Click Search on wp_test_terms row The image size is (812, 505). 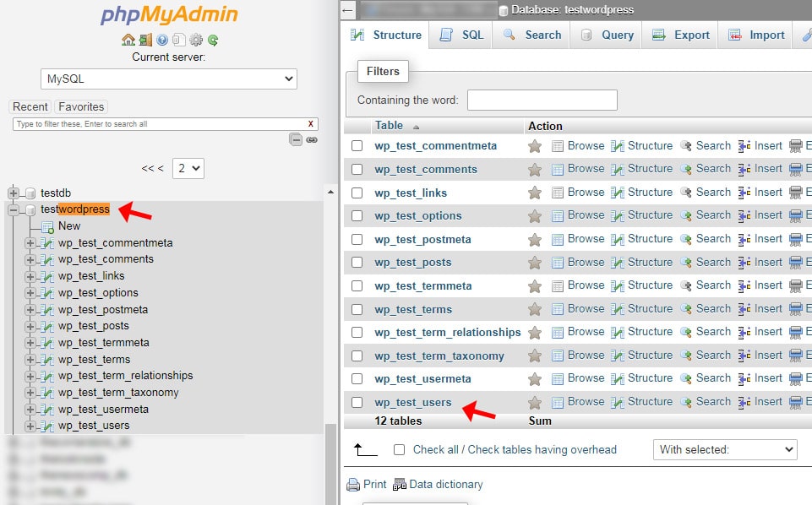click(706, 308)
